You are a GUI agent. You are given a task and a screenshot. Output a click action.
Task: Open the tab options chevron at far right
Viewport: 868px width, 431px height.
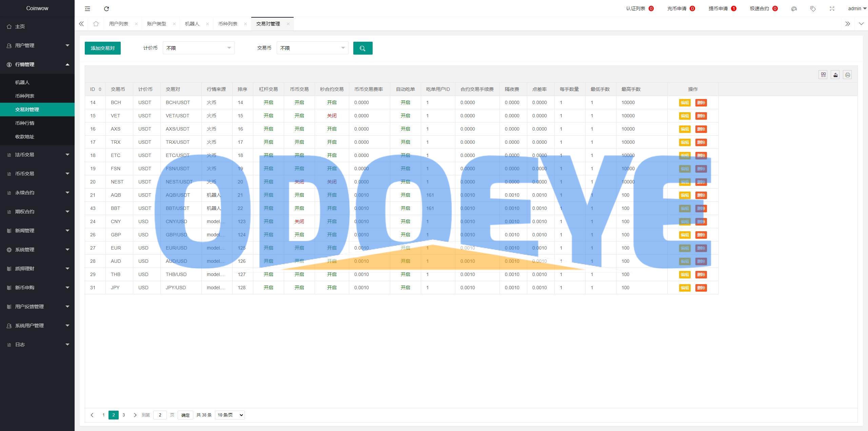tap(861, 24)
